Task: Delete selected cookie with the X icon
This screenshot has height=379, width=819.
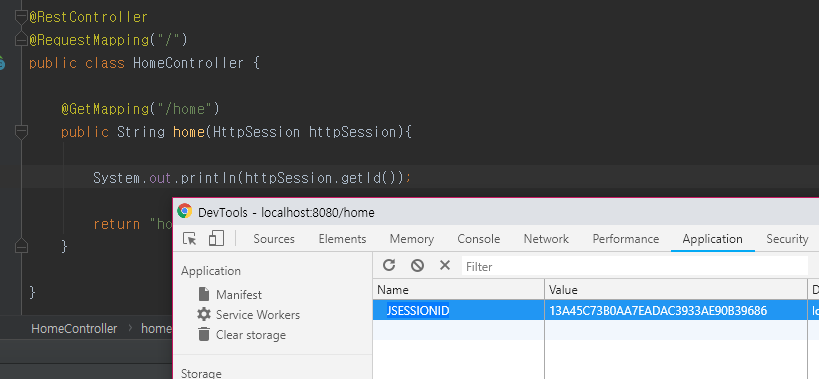Action: (444, 265)
